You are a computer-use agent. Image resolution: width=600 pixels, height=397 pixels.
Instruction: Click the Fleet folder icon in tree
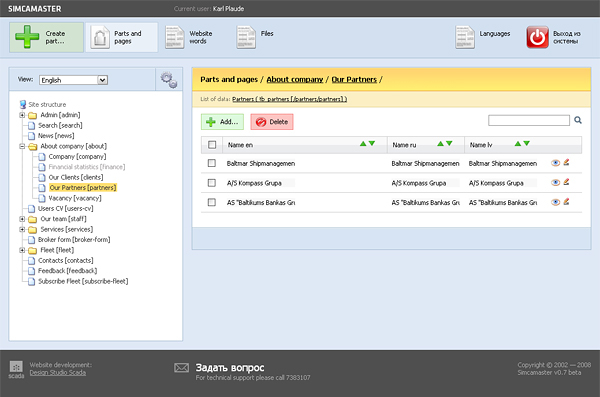point(33,250)
